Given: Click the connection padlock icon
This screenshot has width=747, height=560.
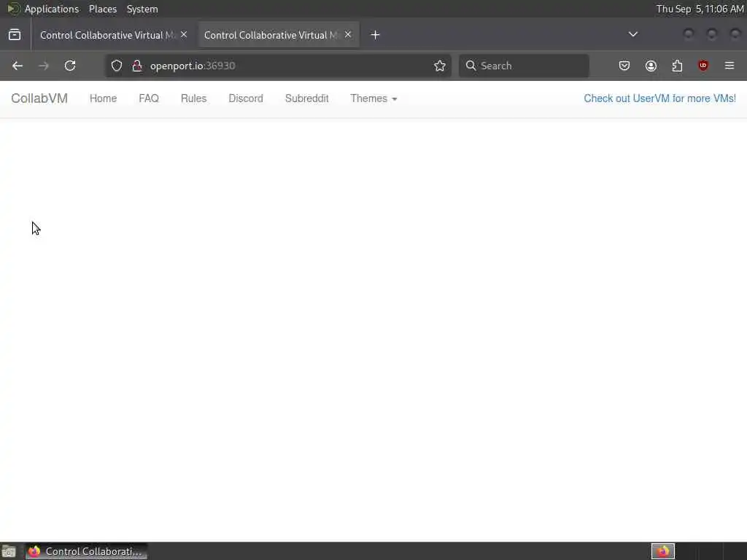Looking at the screenshot, I should pyautogui.click(x=137, y=66).
